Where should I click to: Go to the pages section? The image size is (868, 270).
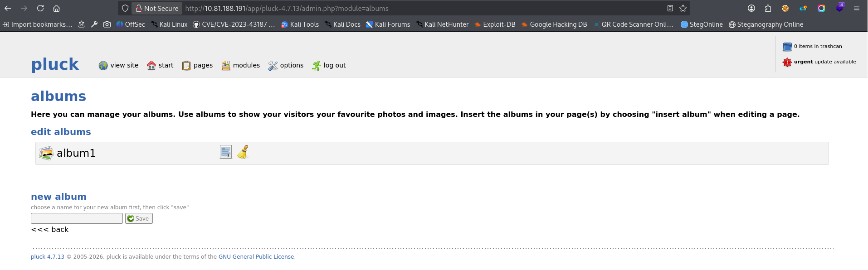[197, 65]
